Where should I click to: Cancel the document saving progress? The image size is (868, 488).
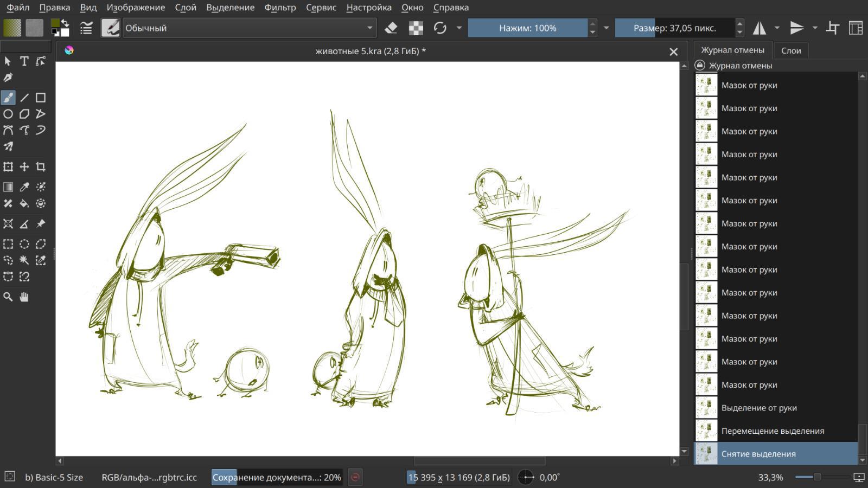click(355, 477)
